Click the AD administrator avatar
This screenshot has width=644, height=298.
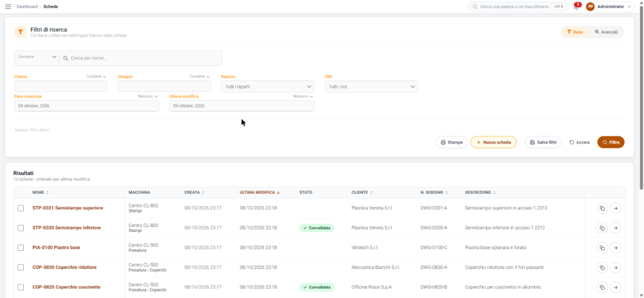click(590, 6)
